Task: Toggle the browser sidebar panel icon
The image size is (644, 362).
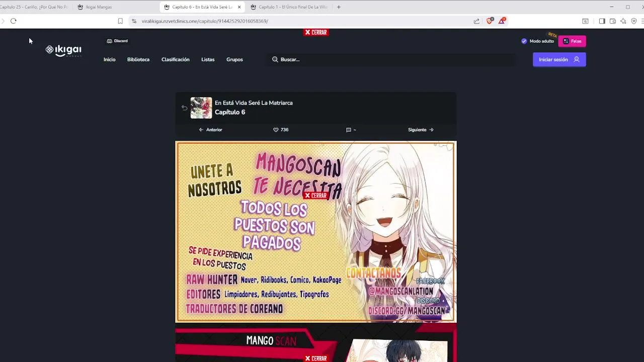Action: click(x=602, y=21)
